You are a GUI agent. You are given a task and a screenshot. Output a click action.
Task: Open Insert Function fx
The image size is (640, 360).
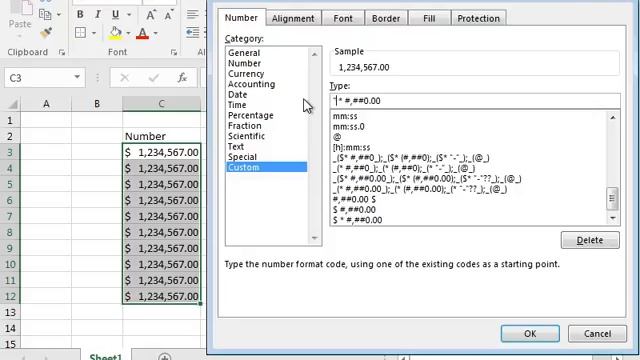pos(182,78)
